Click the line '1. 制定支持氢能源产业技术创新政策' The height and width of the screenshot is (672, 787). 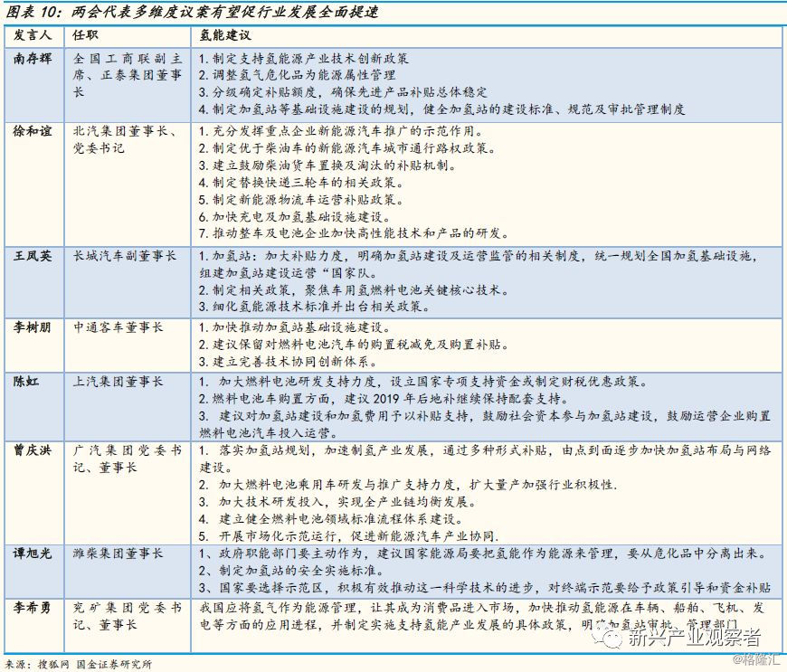point(304,59)
